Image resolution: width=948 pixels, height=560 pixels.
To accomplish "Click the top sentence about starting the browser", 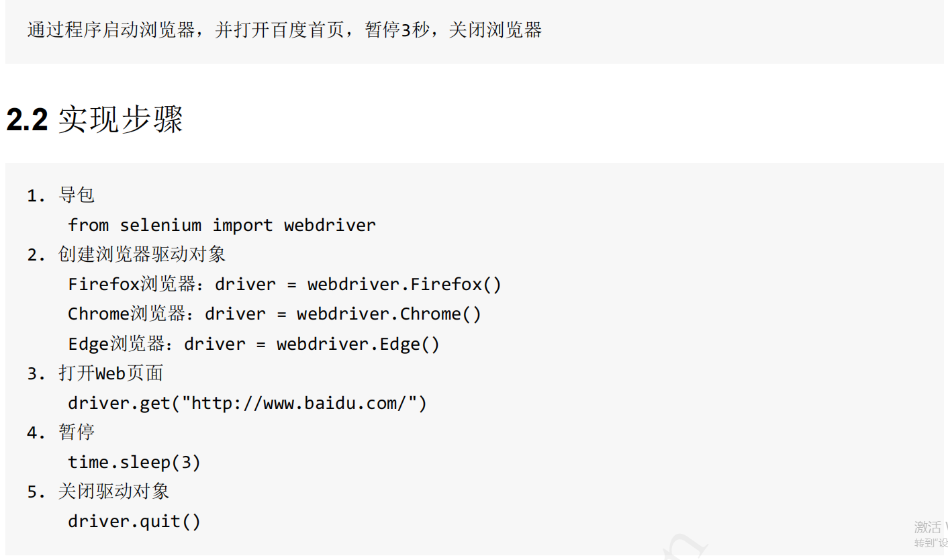I will (x=284, y=30).
